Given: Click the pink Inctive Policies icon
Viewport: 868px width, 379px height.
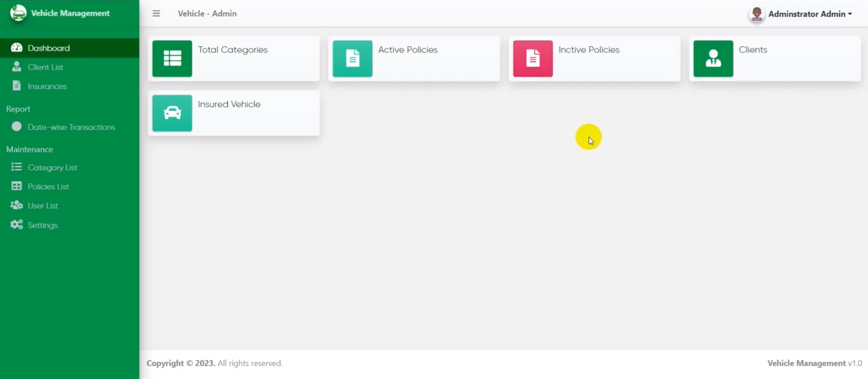Looking at the screenshot, I should click(x=533, y=59).
